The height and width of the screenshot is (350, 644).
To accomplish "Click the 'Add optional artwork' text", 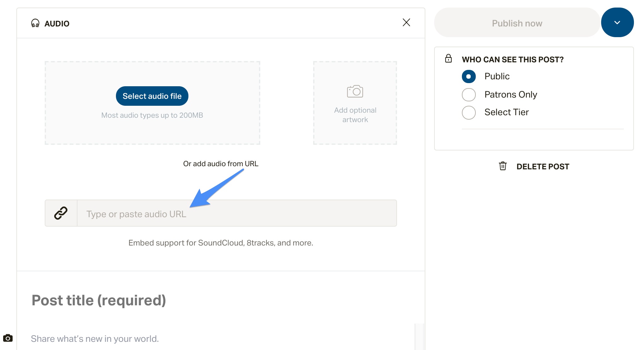I will point(355,115).
